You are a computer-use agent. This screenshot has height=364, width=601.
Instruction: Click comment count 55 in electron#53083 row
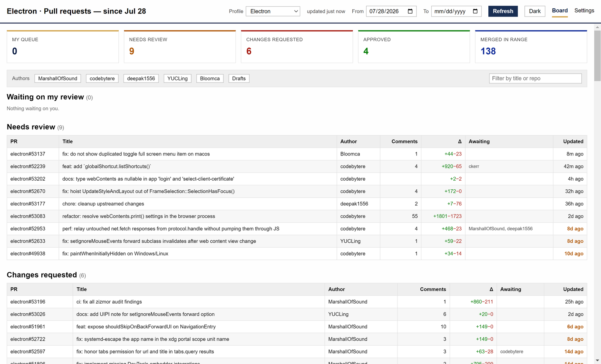[x=415, y=216]
